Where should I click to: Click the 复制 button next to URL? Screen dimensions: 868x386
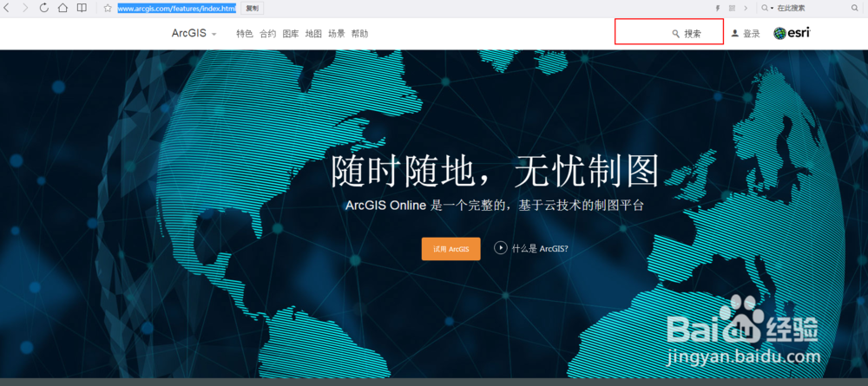click(x=252, y=9)
